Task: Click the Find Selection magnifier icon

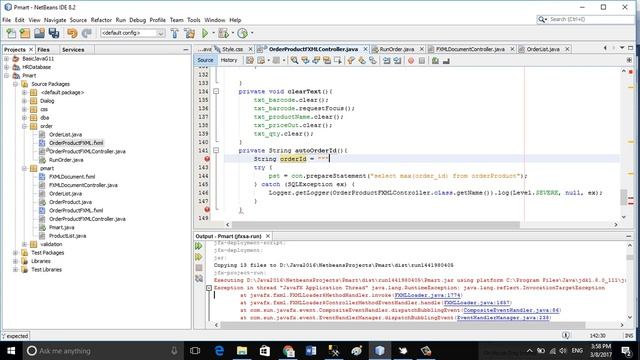Action: tap(294, 60)
